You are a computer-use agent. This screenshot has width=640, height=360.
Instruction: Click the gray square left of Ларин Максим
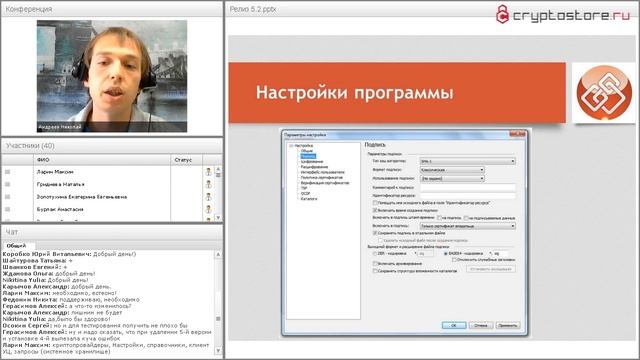[7, 172]
